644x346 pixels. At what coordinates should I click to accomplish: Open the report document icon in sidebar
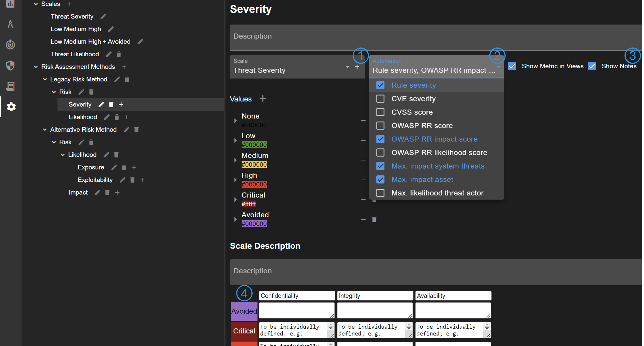click(10, 86)
